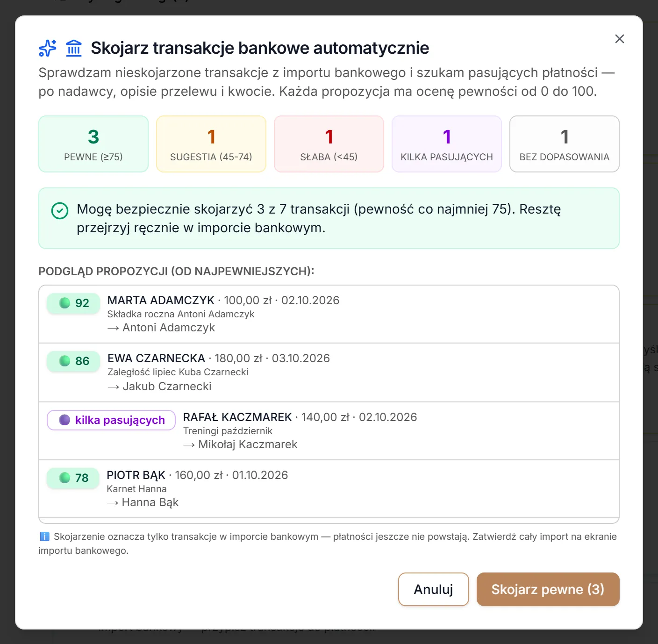Viewport: 658px width, 644px height.
Task: Click Skojarz pewne (3) button
Action: pos(548,589)
